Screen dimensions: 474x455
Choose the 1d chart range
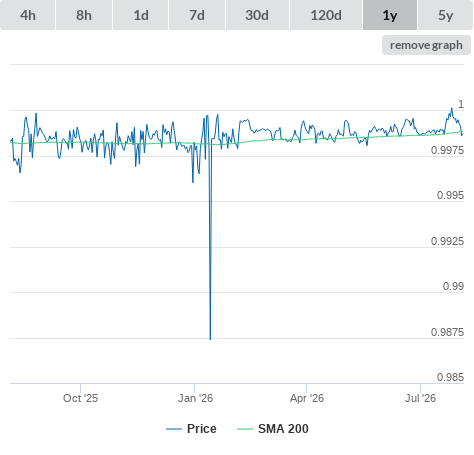(141, 15)
